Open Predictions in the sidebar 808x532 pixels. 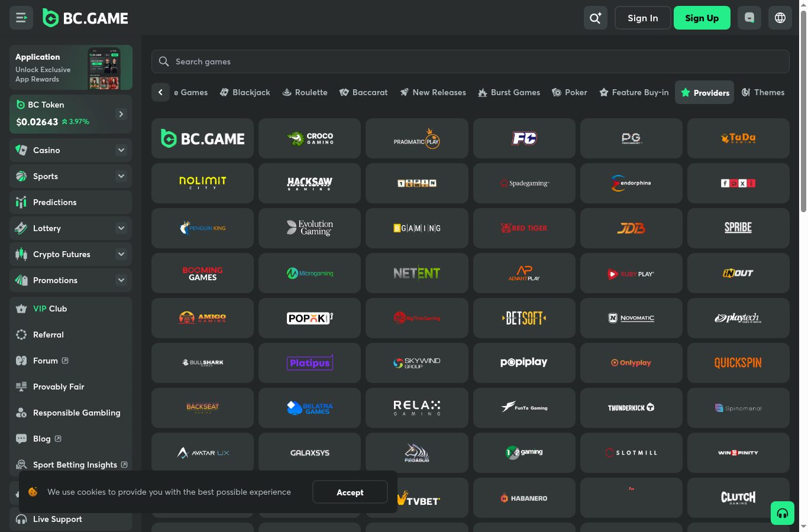point(70,202)
